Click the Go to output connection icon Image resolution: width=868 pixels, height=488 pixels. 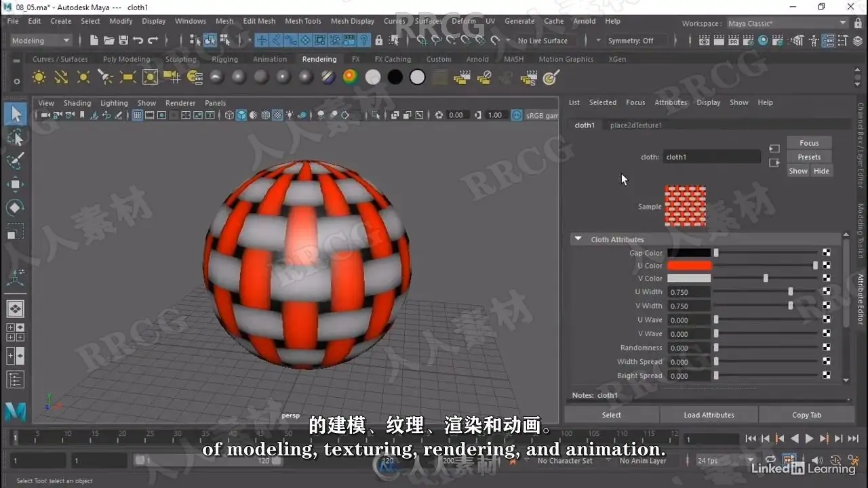[774, 163]
